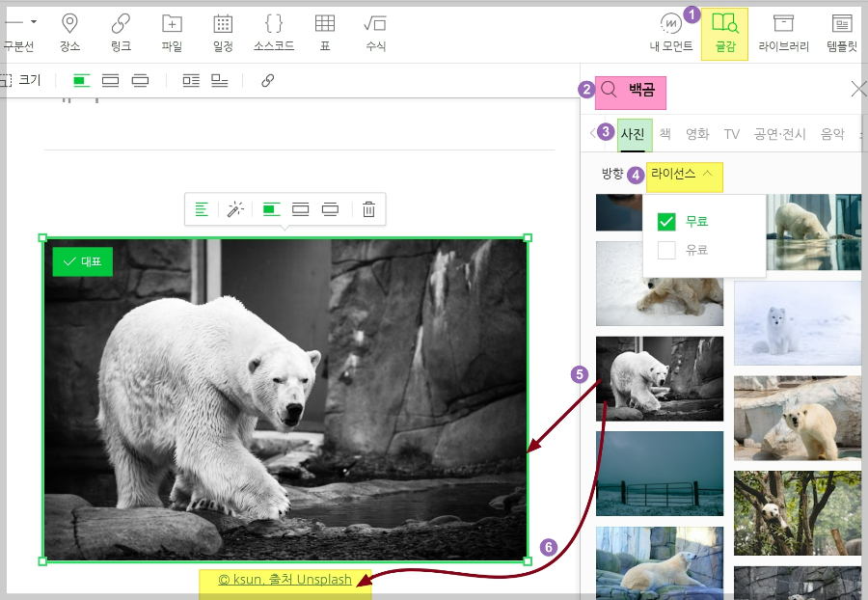Select the inserted polar bear image
868x600 pixels.
(x=285, y=399)
